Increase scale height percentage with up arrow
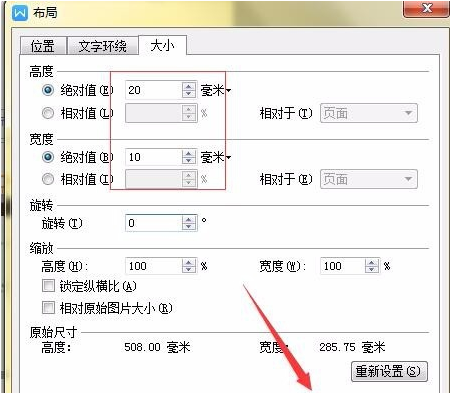The image size is (451, 393). coord(189,262)
